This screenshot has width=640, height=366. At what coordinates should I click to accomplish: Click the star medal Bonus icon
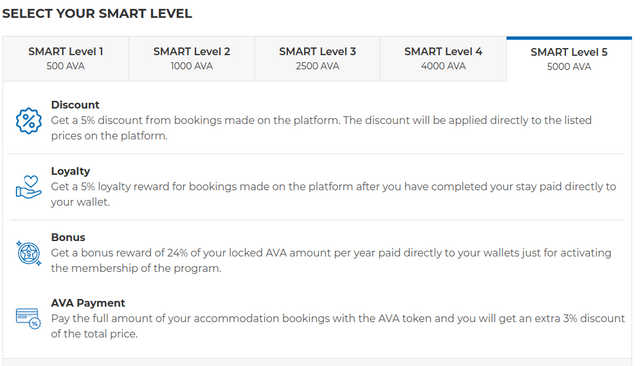tap(29, 253)
